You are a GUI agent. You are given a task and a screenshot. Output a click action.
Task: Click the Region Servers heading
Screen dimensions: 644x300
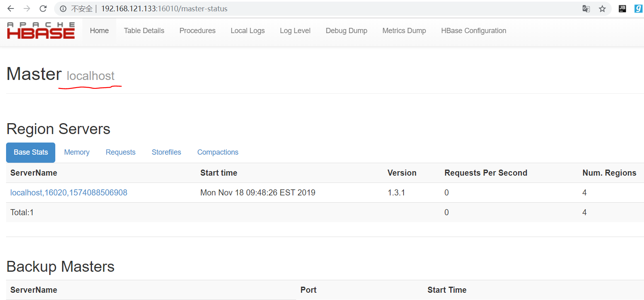click(59, 129)
